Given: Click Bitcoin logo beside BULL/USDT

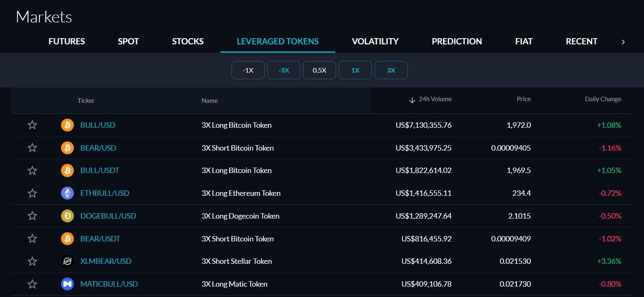Looking at the screenshot, I should pyautogui.click(x=67, y=170).
